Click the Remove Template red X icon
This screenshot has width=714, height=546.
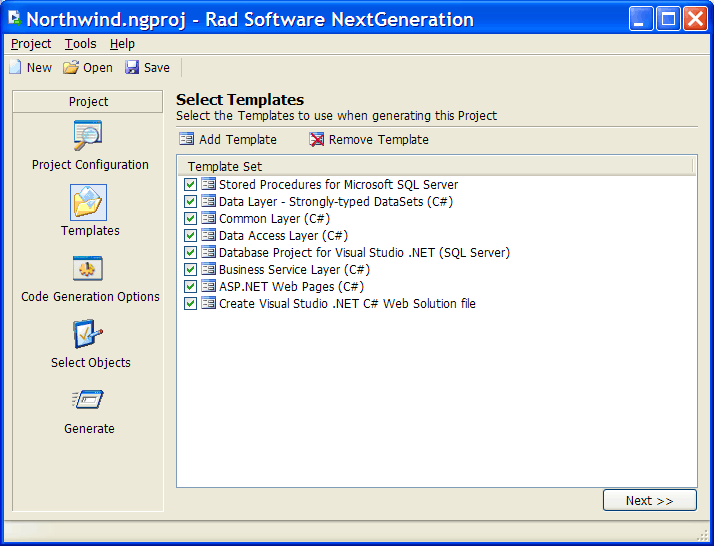pyautogui.click(x=316, y=139)
